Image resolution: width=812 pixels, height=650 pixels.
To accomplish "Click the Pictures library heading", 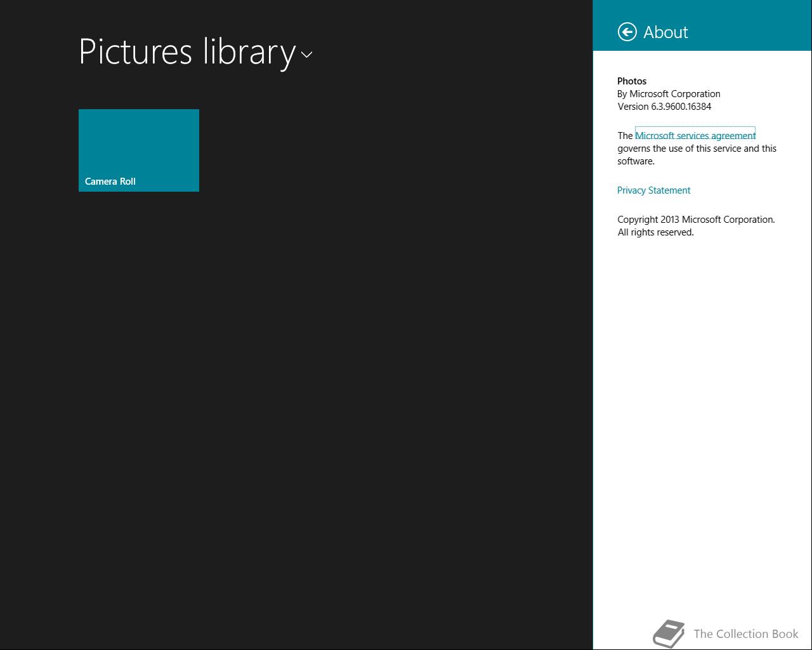I will [187, 52].
